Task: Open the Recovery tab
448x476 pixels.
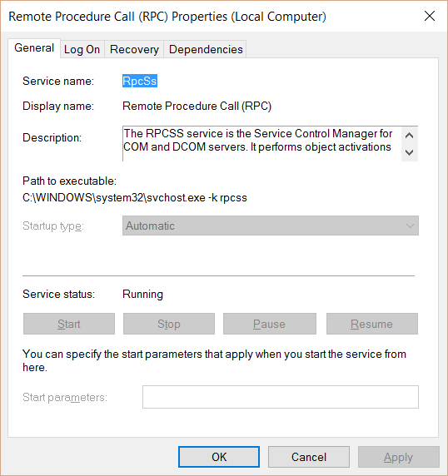Action: point(134,49)
